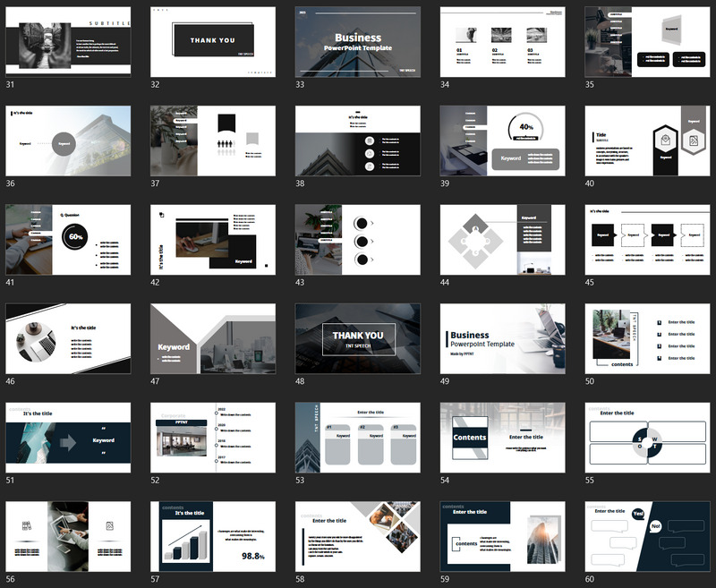Select slide 39 with the 40% donut chart
Screen dimensions: 716x588
pyautogui.click(x=505, y=141)
